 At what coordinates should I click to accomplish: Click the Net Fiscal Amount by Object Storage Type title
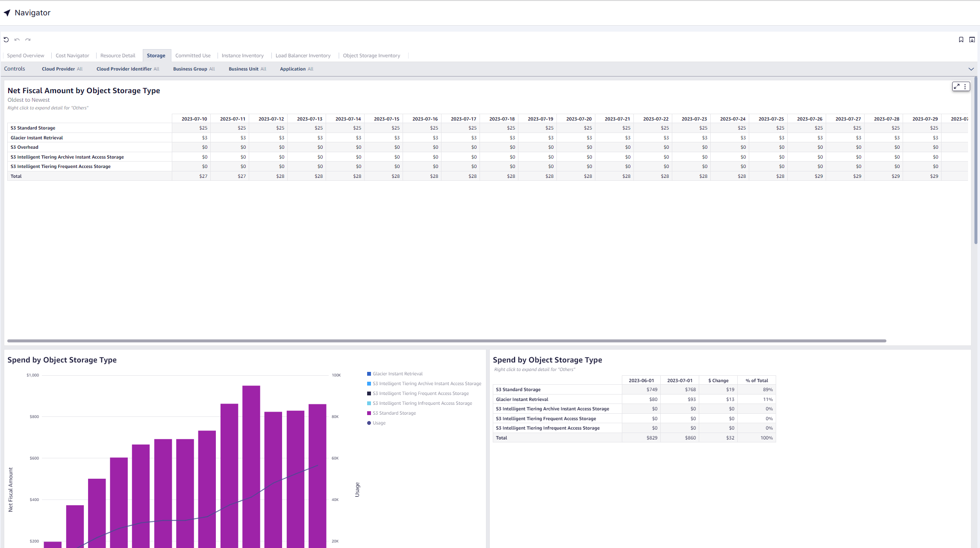(84, 91)
